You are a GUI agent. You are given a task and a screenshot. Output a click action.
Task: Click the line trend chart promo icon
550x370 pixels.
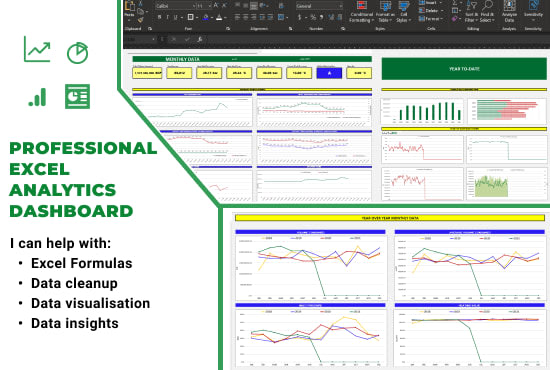pos(37,49)
